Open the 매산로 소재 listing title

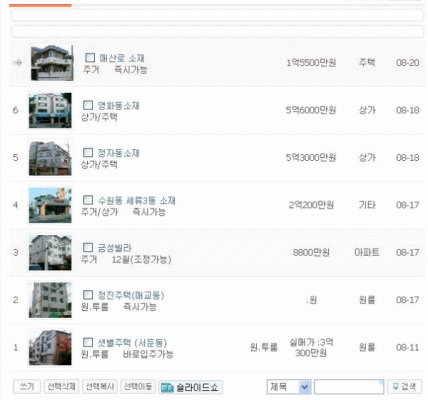(x=122, y=58)
